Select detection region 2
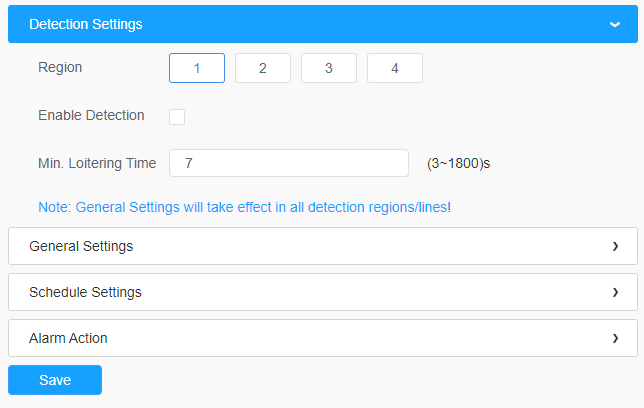 [262, 68]
